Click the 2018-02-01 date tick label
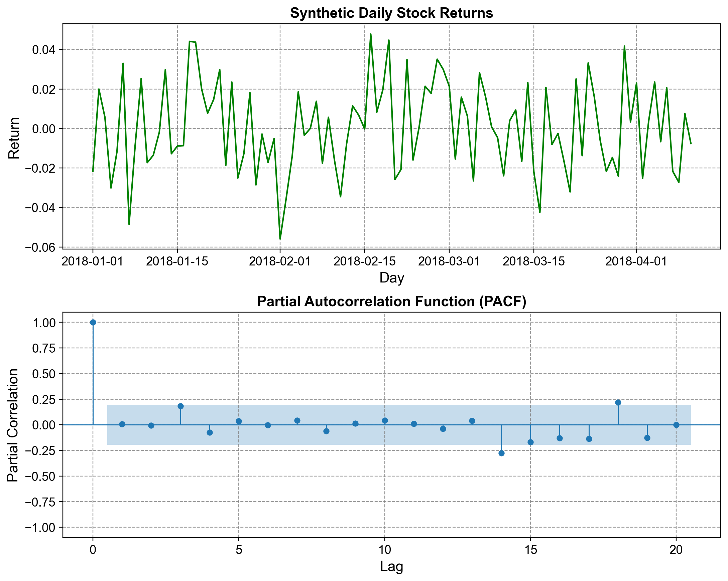 [280, 261]
